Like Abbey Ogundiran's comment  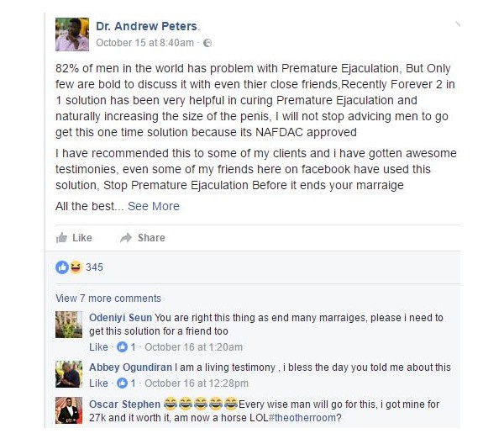[98, 383]
